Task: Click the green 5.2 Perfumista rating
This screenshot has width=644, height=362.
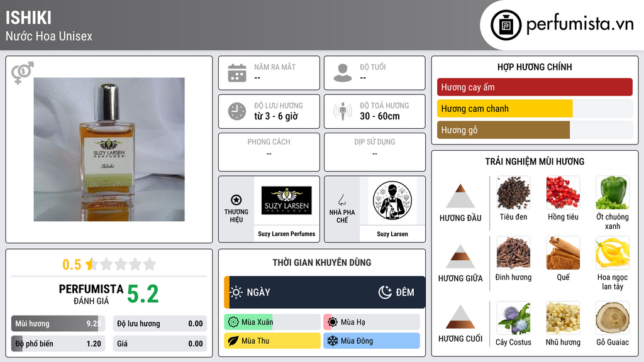Action: 143,294
